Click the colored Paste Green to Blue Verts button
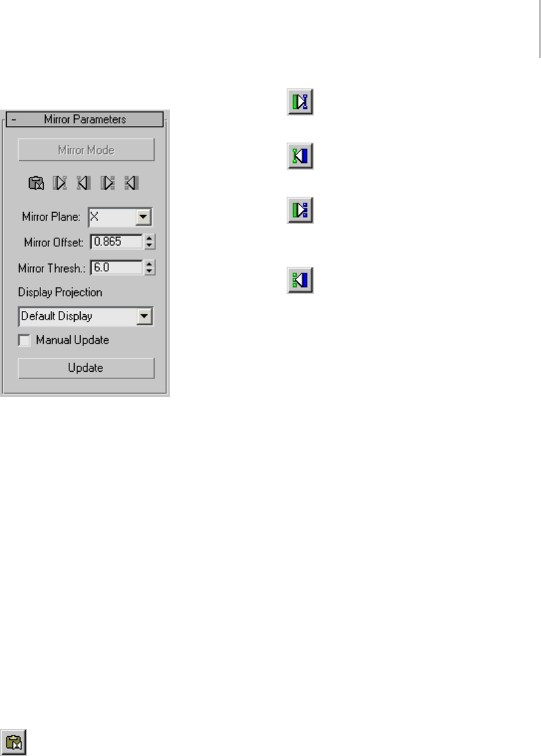Image resolution: width=541 pixels, height=756 pixels. click(300, 210)
